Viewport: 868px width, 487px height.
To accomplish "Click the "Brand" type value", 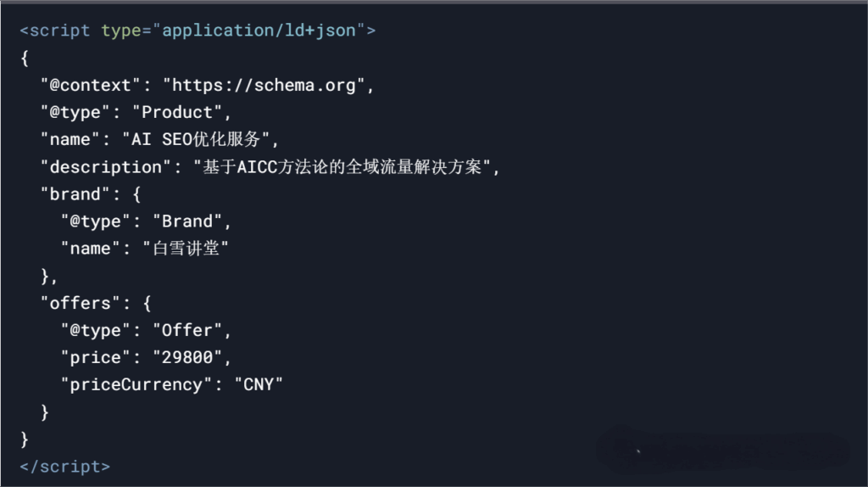I will click(x=187, y=221).
